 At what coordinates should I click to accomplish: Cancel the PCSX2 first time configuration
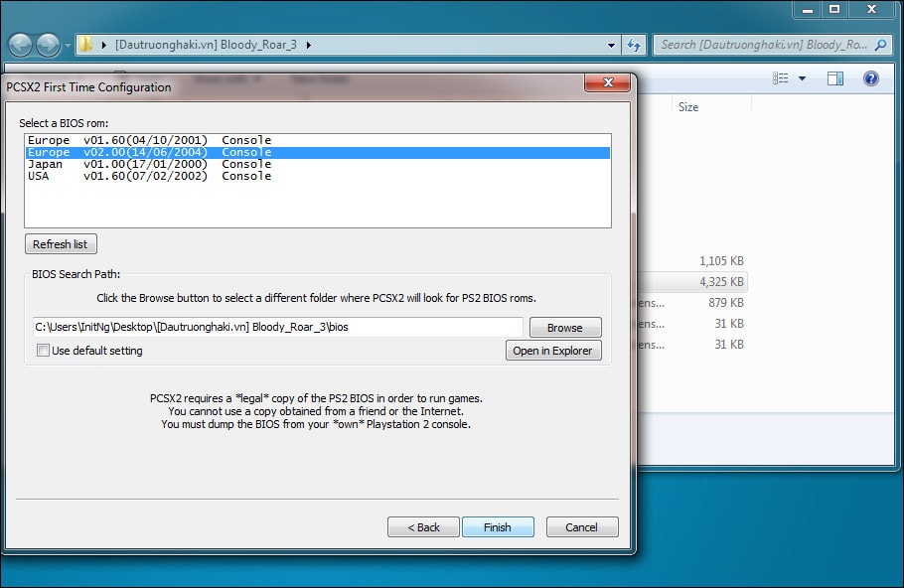click(582, 526)
